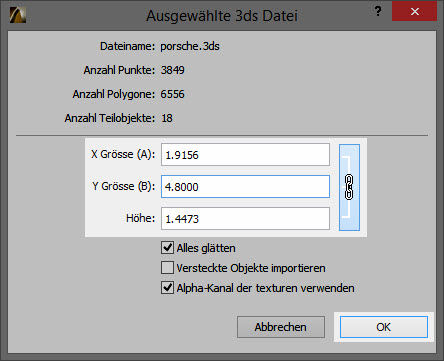444x361 pixels.
Task: Click the X Grösse (A) label
Action: (x=123, y=154)
